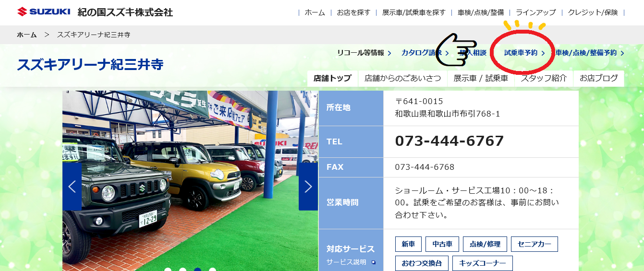
Task: Click the おむつ交換台 service tag
Action: [x=422, y=263]
